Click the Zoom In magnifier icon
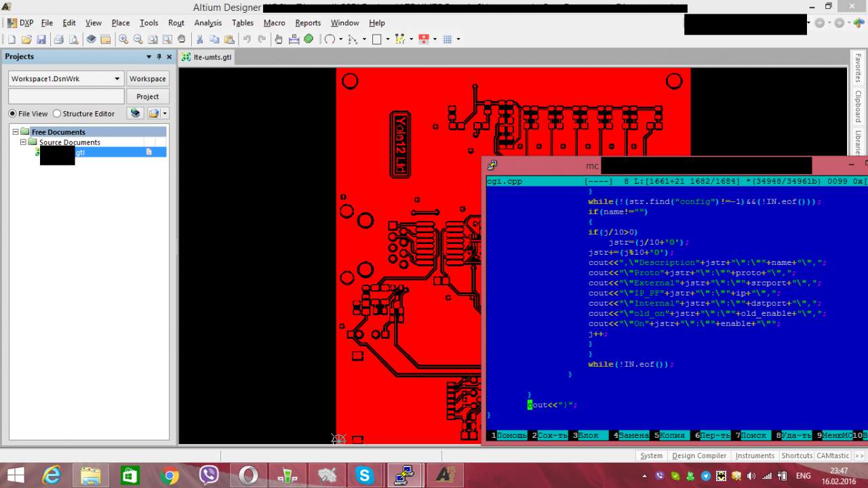 (123, 39)
